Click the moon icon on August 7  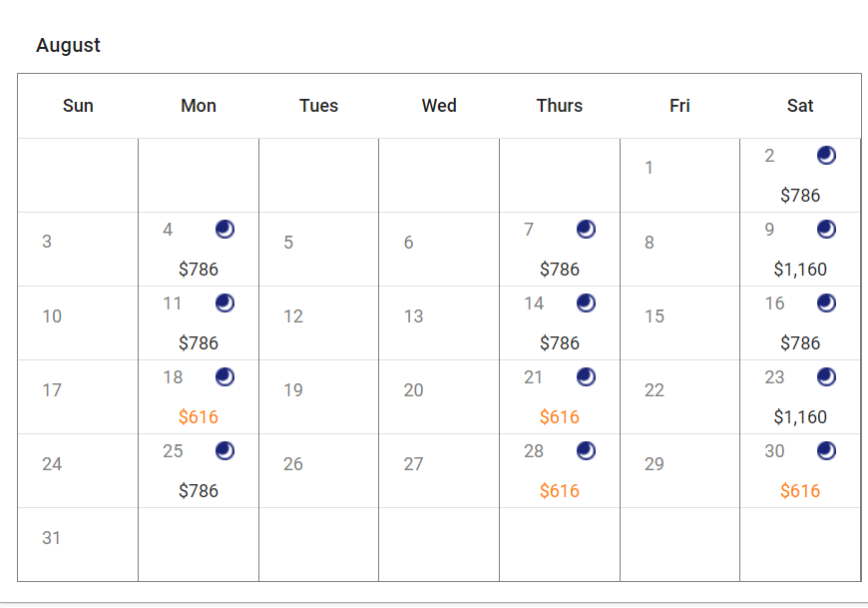(586, 229)
